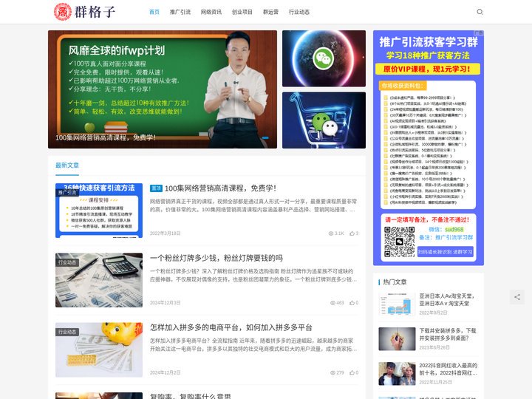532x399 pixels.
Task: Click the views icon on 拼多多 article
Action: 332,372
